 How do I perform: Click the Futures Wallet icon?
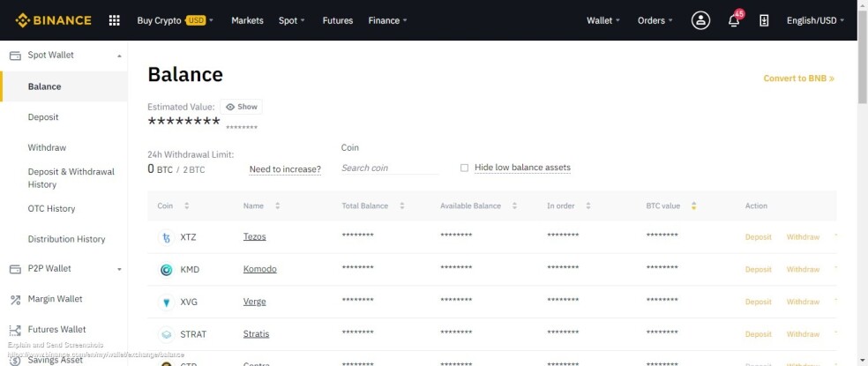15,331
